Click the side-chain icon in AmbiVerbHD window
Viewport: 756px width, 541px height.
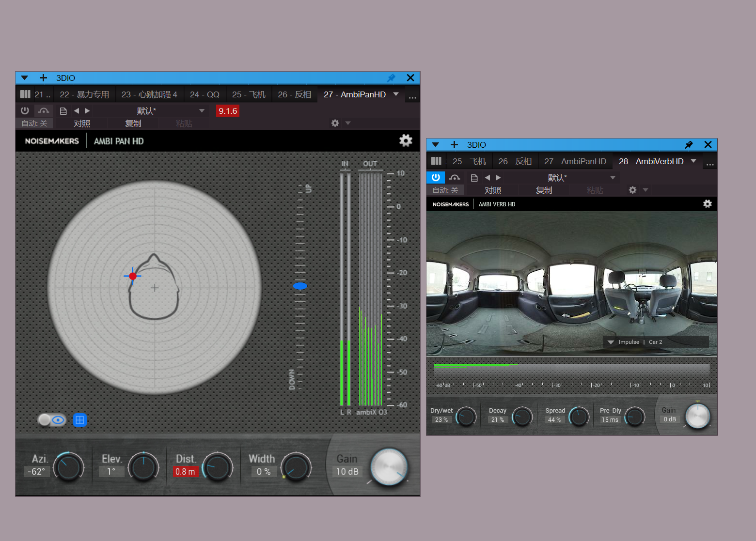[455, 178]
